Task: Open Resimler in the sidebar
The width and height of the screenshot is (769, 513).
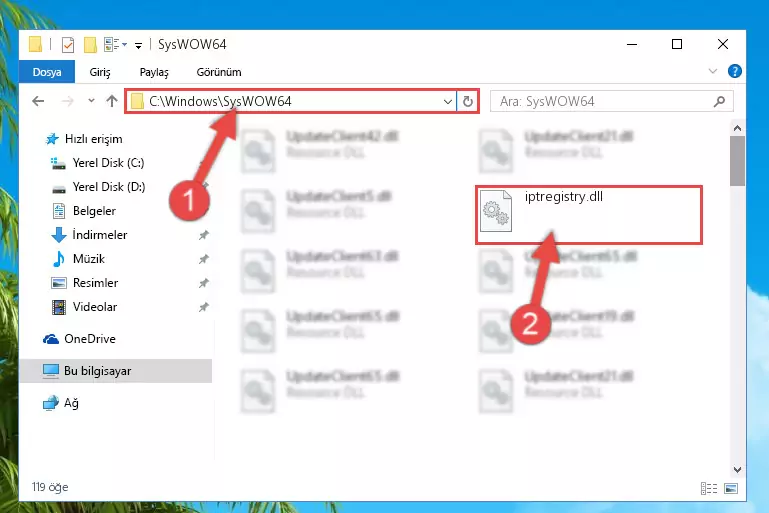Action: pyautogui.click(x=84, y=283)
